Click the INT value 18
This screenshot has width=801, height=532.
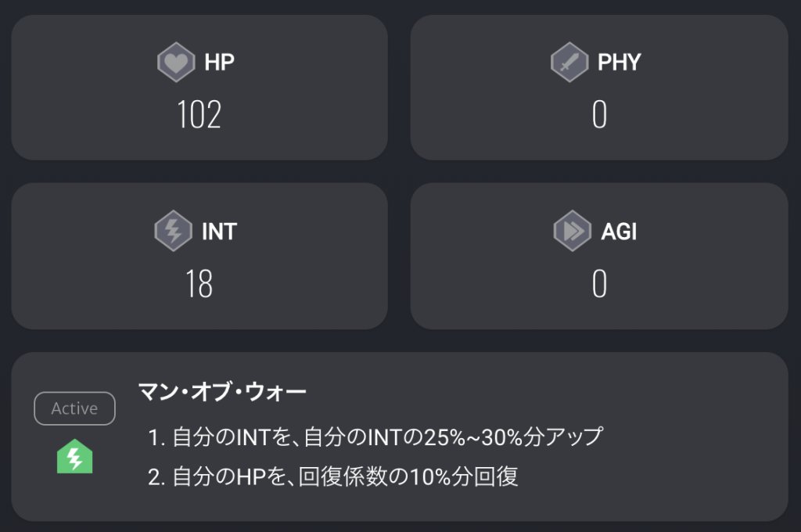tap(199, 284)
